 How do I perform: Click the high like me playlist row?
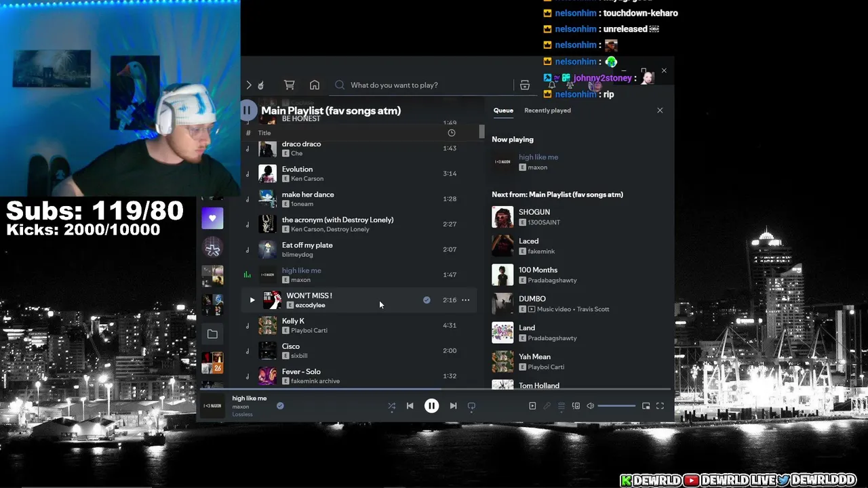tap(359, 274)
